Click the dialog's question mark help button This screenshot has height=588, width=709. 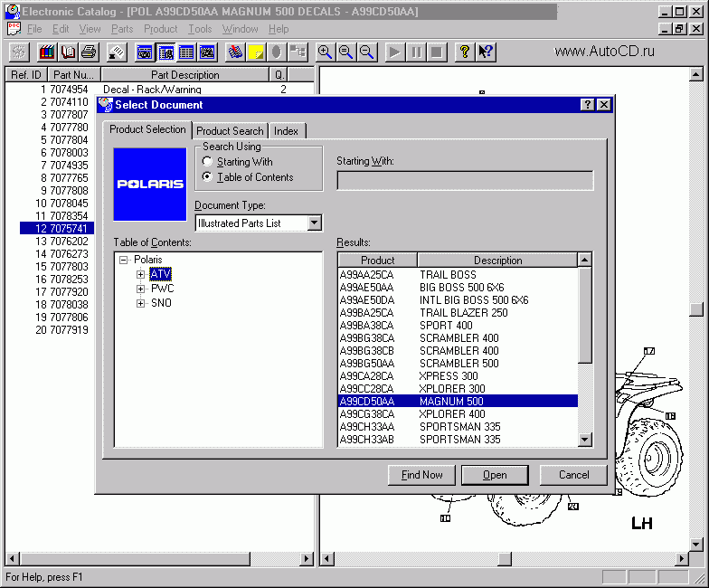[x=587, y=105]
